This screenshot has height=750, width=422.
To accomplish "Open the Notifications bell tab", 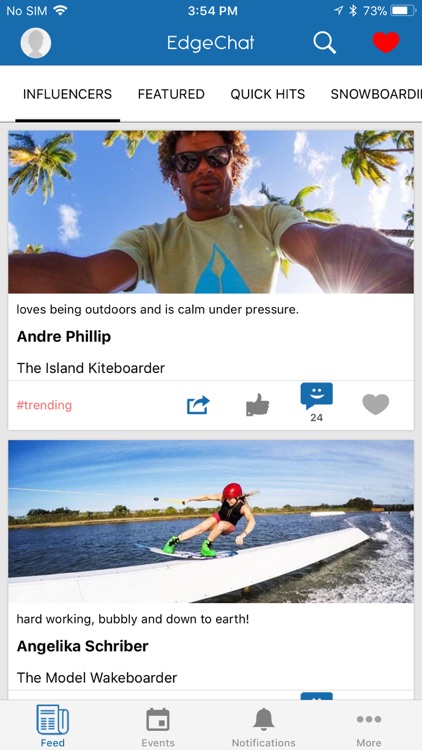I will click(x=264, y=727).
